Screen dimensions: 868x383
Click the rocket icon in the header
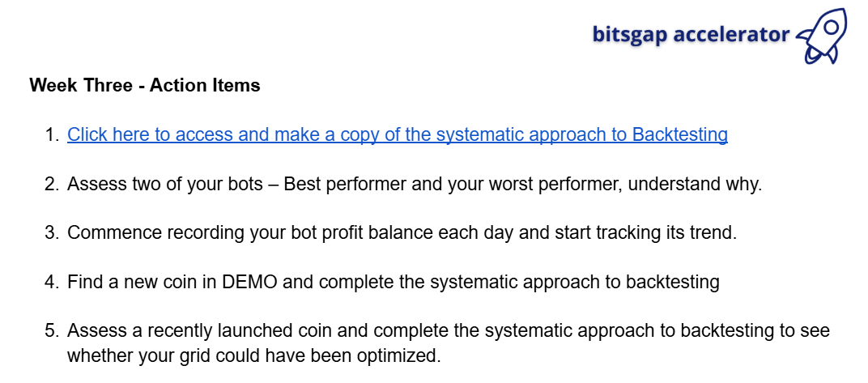[x=822, y=36]
